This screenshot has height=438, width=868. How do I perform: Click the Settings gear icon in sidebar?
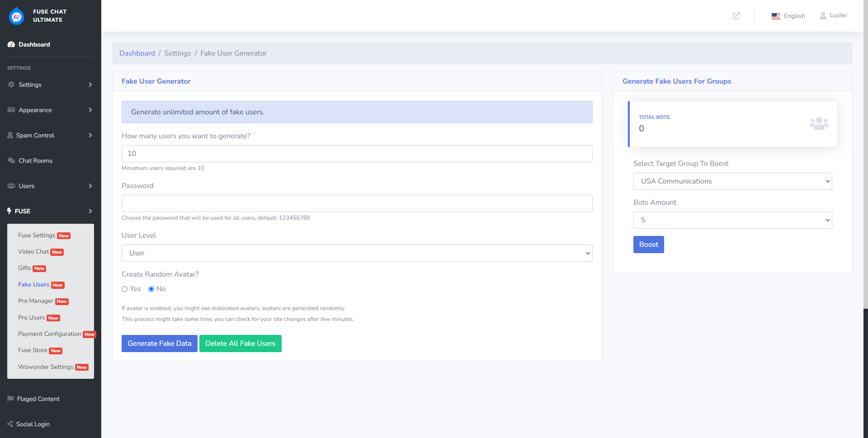[x=11, y=85]
